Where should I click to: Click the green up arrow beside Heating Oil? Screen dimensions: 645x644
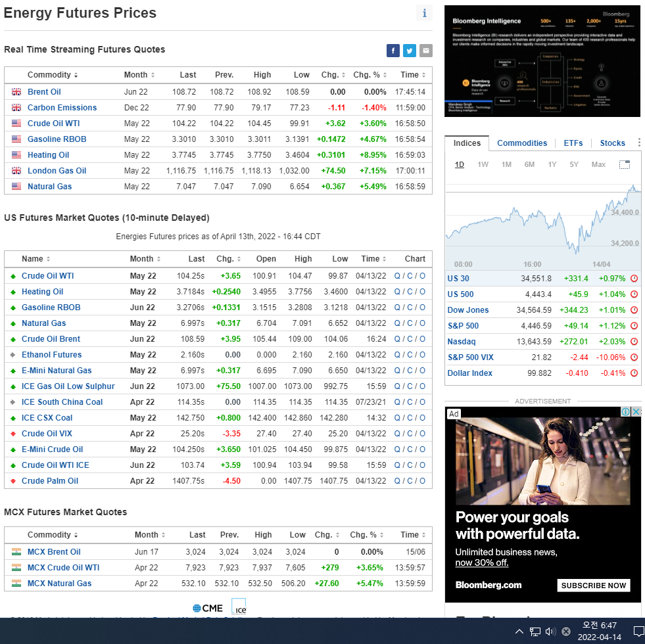(x=13, y=292)
